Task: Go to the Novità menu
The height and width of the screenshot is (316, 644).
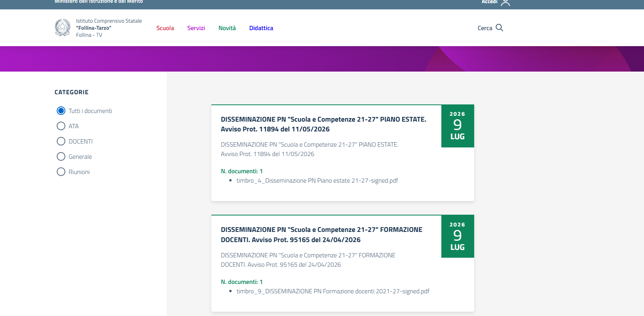Action: pos(227,28)
